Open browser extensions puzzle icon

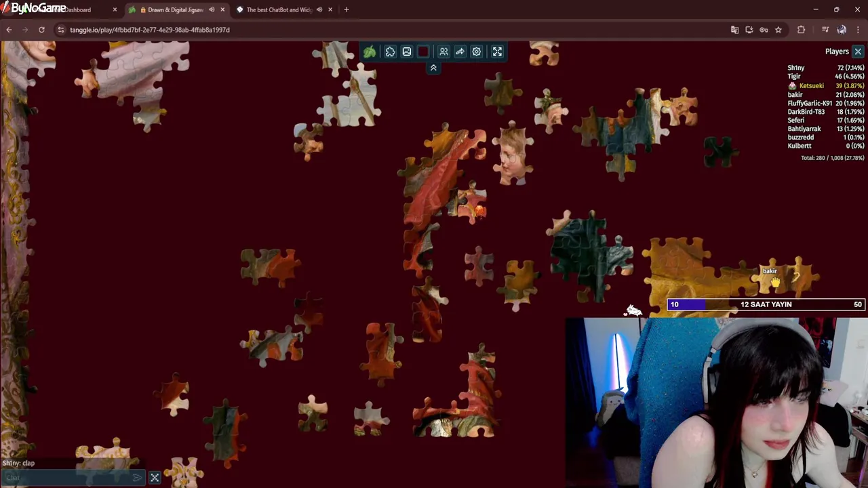(801, 30)
